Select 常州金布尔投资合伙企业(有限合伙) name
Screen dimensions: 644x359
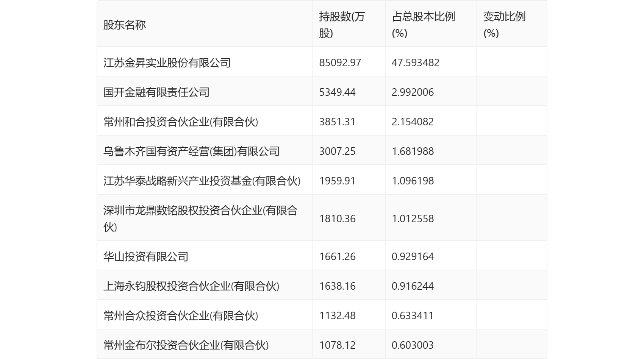click(186, 345)
